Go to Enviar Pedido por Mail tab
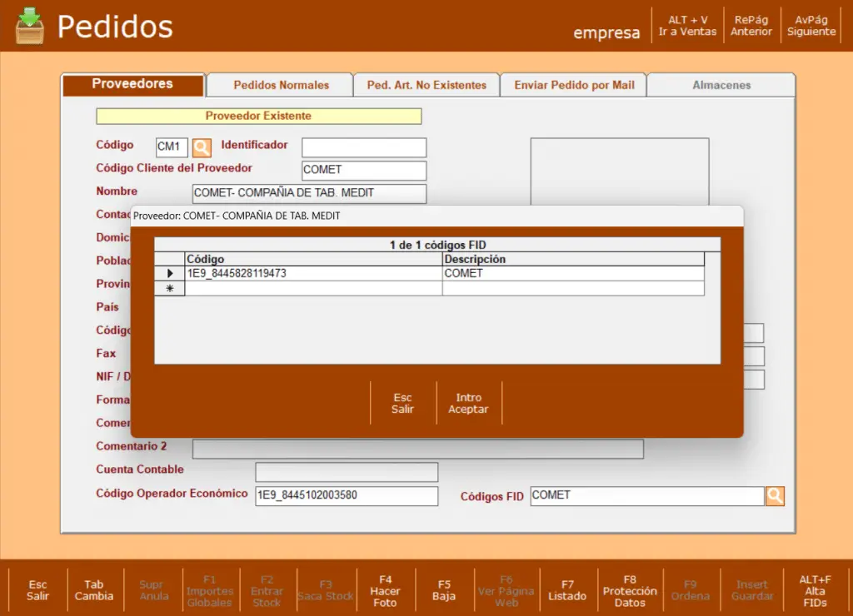 [574, 86]
